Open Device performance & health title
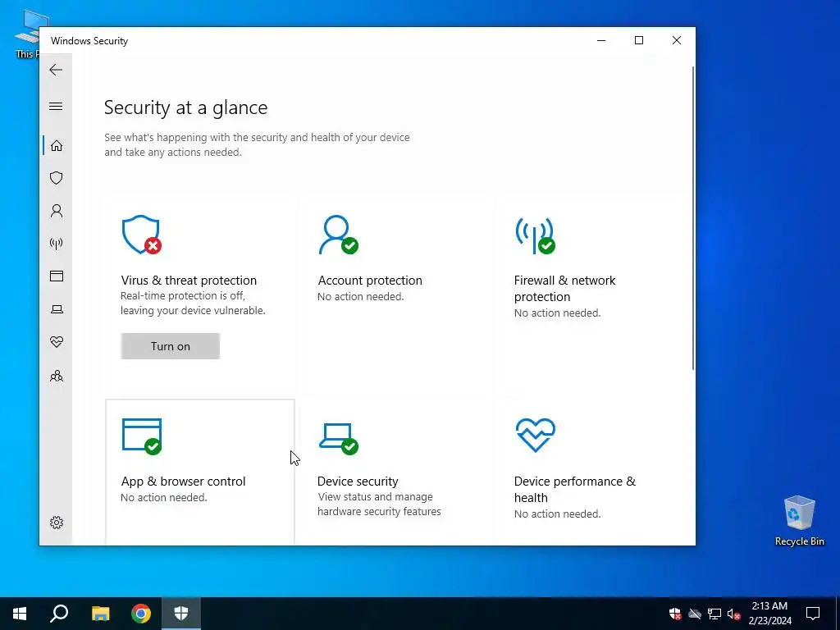 click(575, 489)
